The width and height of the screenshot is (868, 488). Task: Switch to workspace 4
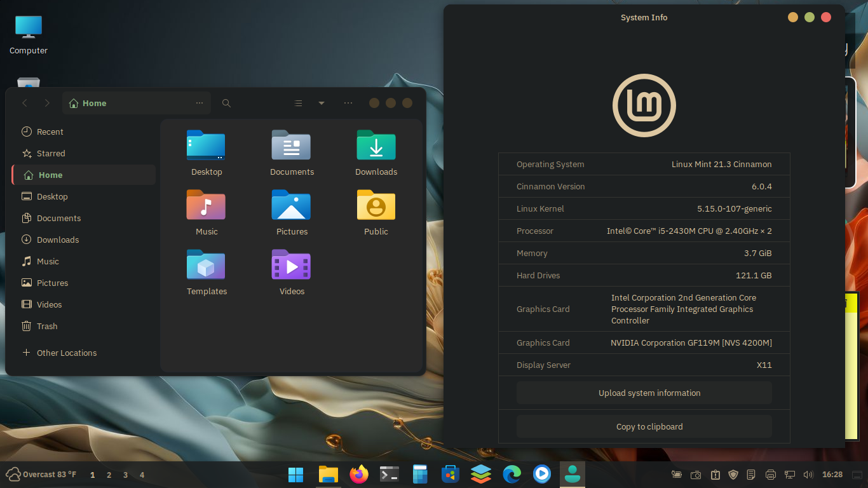(142, 475)
